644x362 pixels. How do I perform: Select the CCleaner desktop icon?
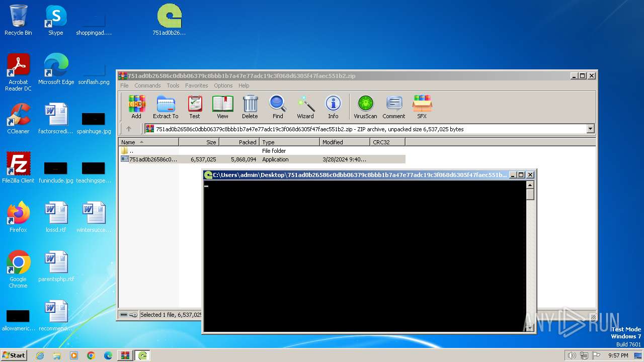click(x=18, y=119)
